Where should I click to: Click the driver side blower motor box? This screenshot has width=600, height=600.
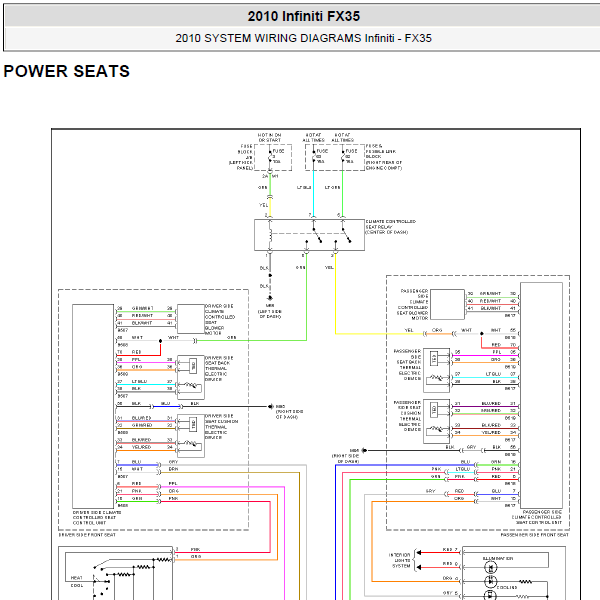pyautogui.click(x=191, y=319)
